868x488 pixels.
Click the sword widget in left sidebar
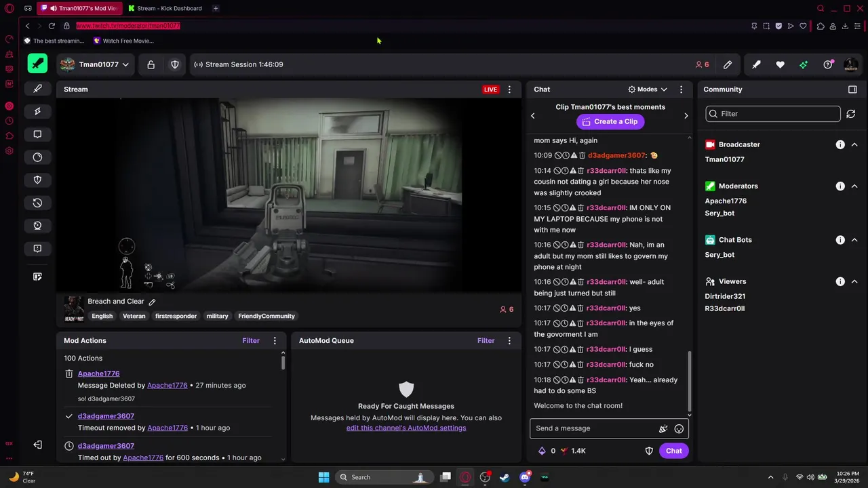click(x=37, y=88)
